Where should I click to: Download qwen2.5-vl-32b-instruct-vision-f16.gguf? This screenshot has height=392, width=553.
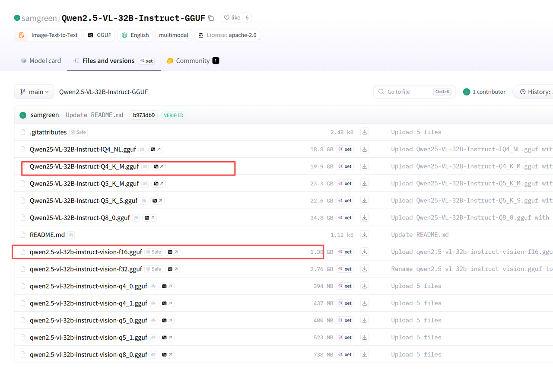(365, 252)
